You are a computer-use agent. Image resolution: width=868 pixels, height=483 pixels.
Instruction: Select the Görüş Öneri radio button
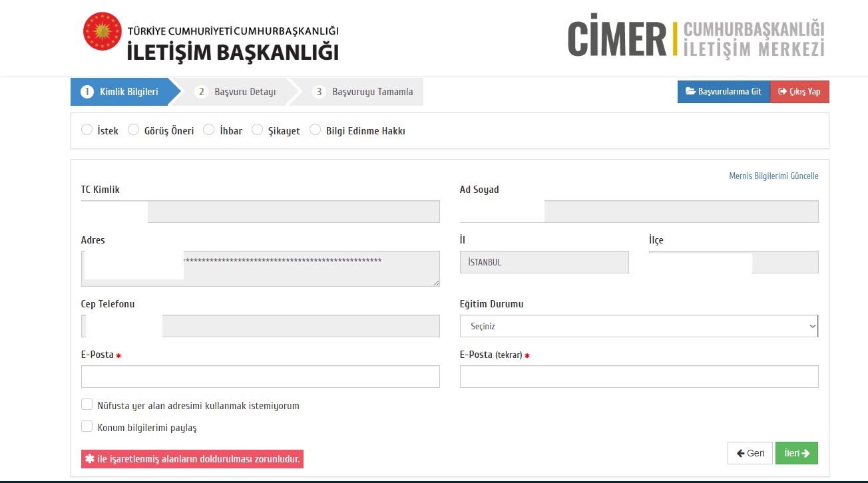point(133,130)
